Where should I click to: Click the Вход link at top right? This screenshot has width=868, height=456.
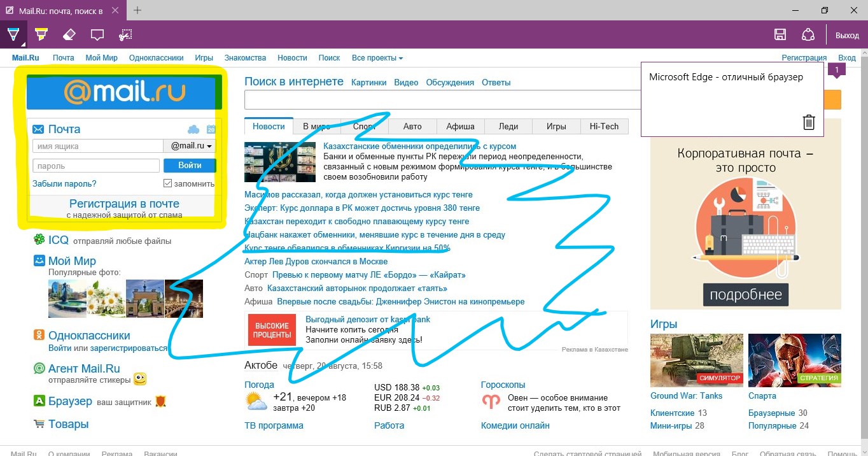click(x=847, y=58)
